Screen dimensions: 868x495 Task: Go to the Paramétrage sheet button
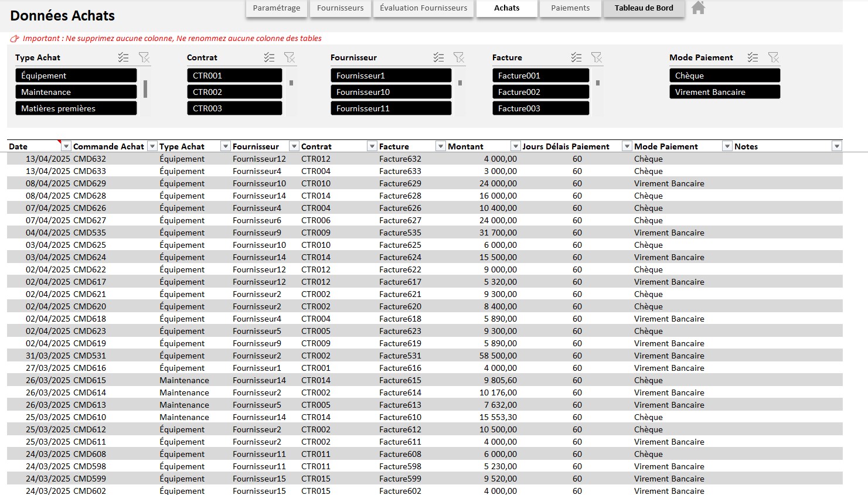pyautogui.click(x=277, y=8)
